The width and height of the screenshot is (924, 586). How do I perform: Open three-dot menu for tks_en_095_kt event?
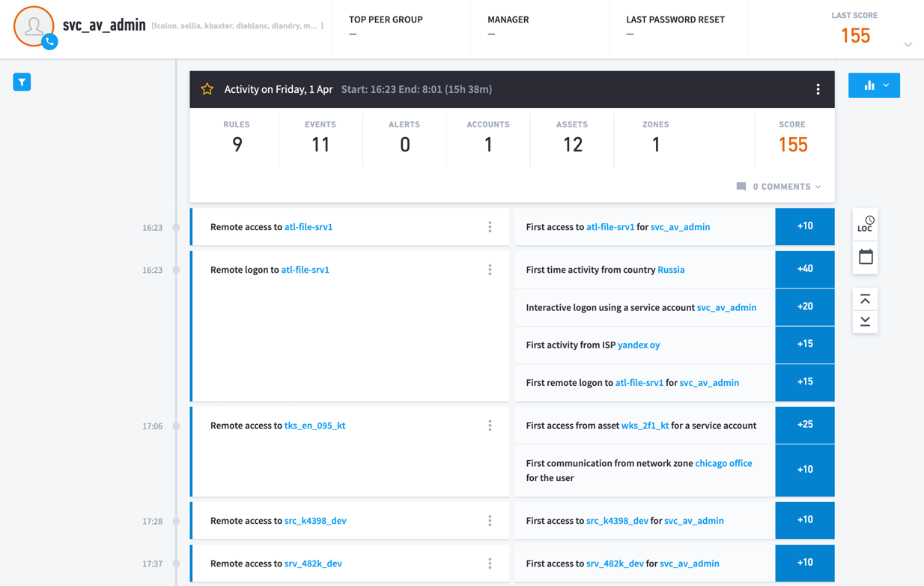(x=490, y=426)
